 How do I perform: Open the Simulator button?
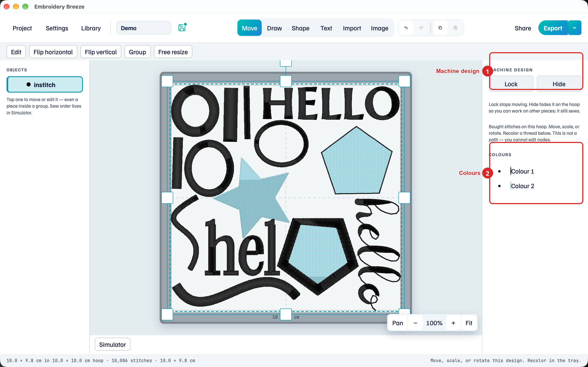tap(112, 344)
